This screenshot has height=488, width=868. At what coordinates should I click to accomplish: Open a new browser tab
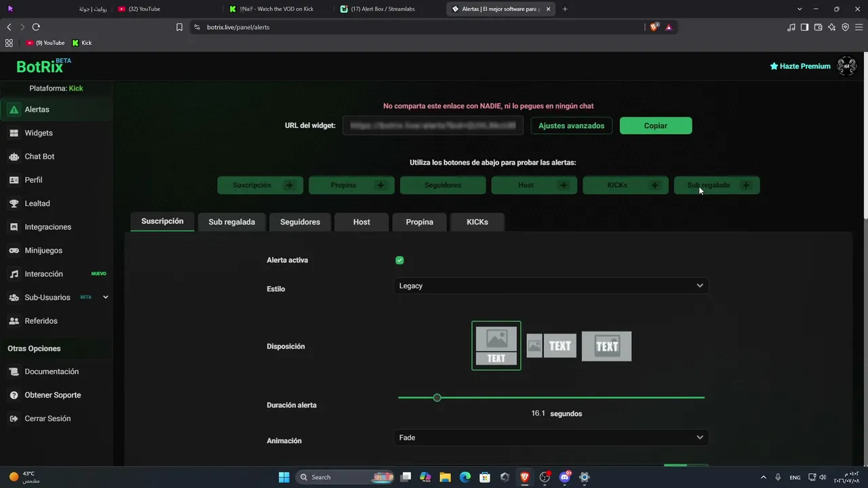565,9
